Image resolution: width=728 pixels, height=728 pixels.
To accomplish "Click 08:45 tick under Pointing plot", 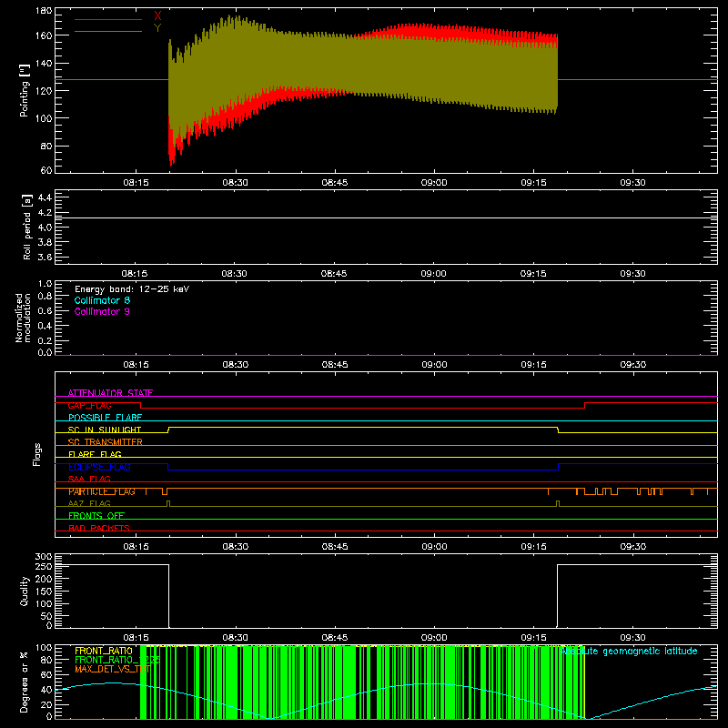I will pos(335,183).
